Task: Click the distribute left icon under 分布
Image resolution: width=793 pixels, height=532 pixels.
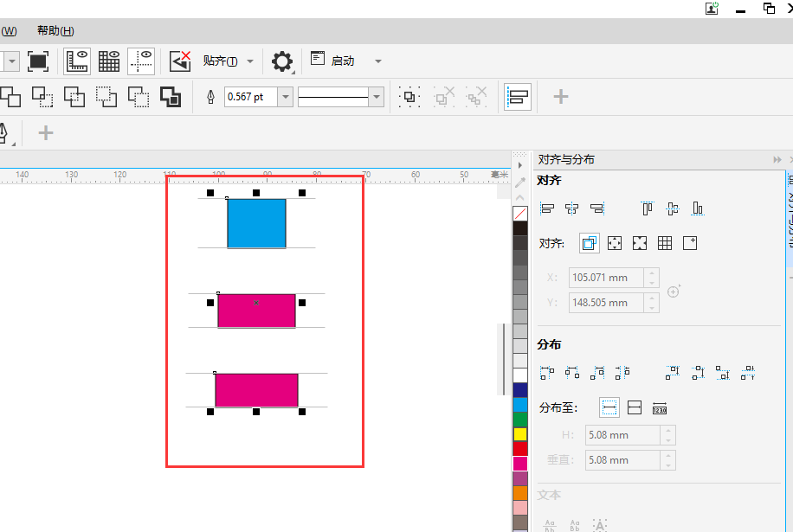Action: pos(547,374)
